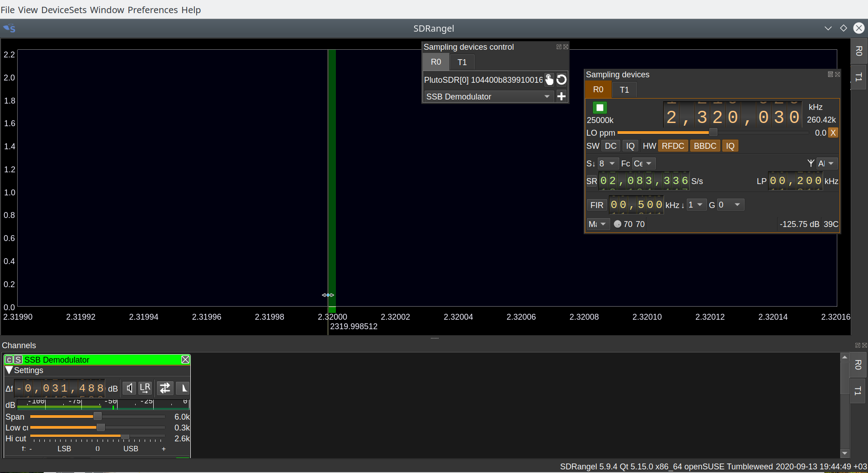Open the decimation factor 8 dropdown
The width and height of the screenshot is (868, 473).
(607, 163)
